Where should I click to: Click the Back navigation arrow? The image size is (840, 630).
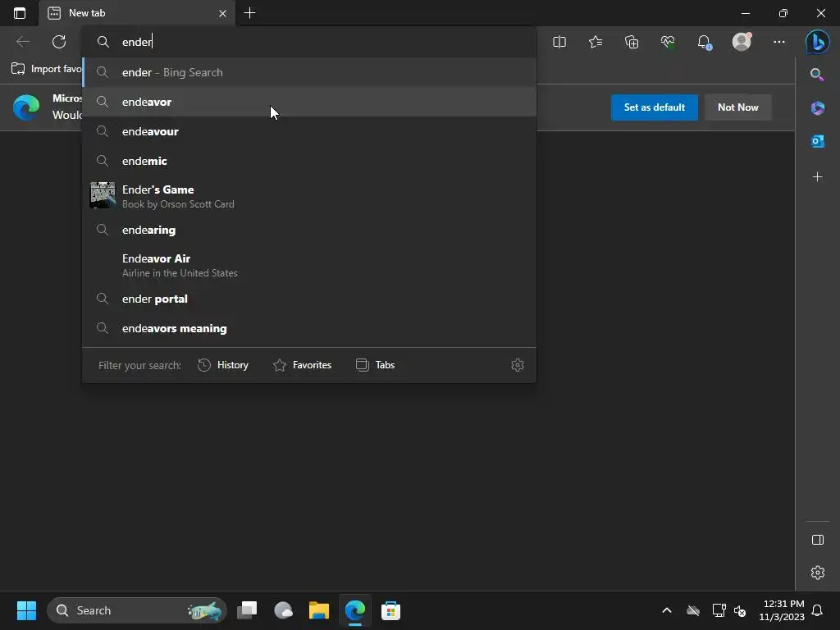[x=22, y=42]
